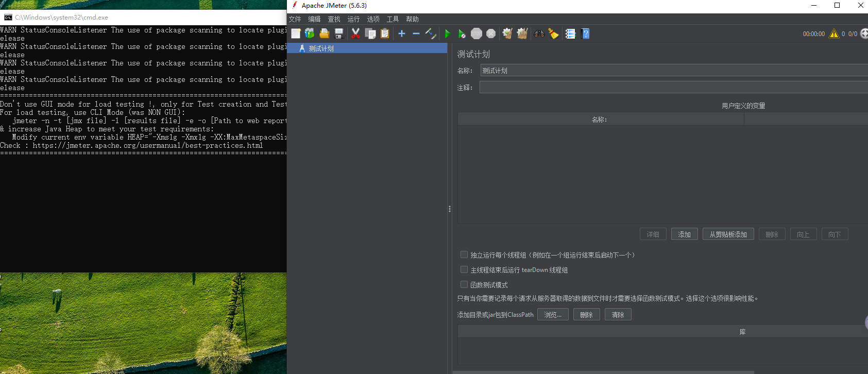Click the ClassPath 删除 button
868x374 pixels.
pos(587,315)
